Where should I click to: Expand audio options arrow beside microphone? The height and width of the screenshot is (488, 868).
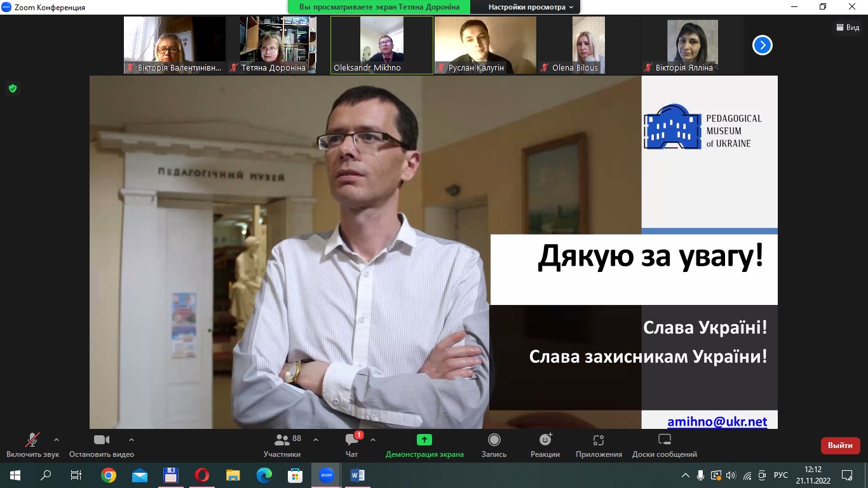tap(57, 439)
